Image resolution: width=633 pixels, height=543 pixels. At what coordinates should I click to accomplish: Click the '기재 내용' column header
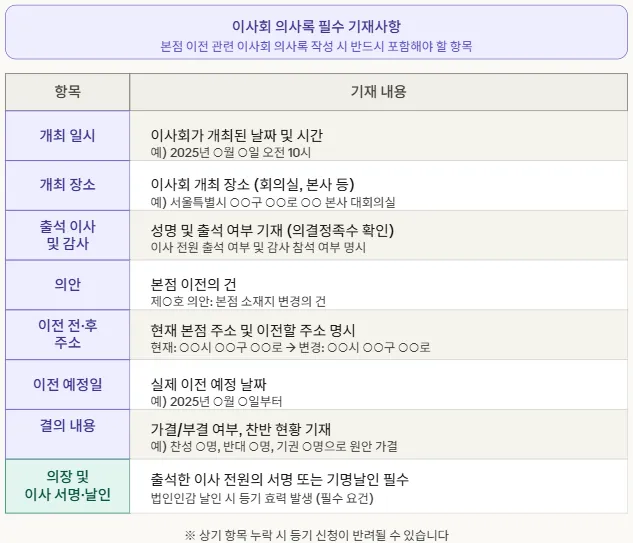(378, 92)
